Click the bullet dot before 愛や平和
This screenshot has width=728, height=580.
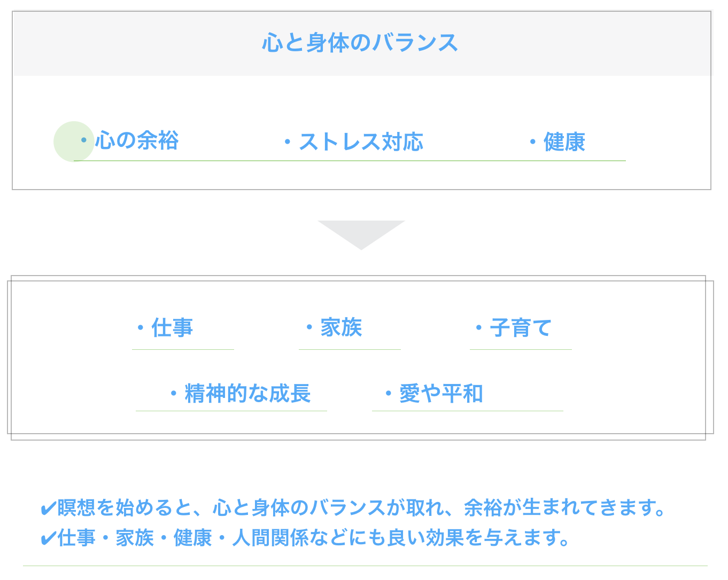pos(389,394)
